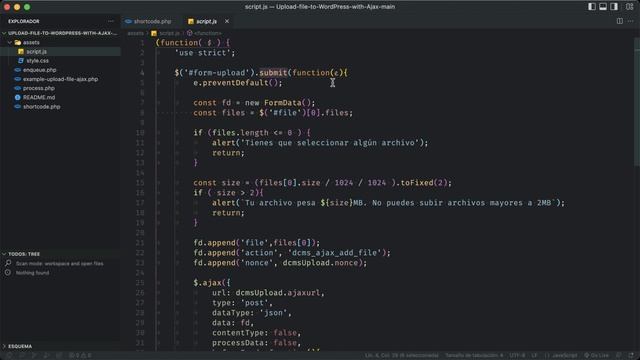The image size is (640, 360).
Task: Click the PHP icon beside process.php
Action: [18, 88]
